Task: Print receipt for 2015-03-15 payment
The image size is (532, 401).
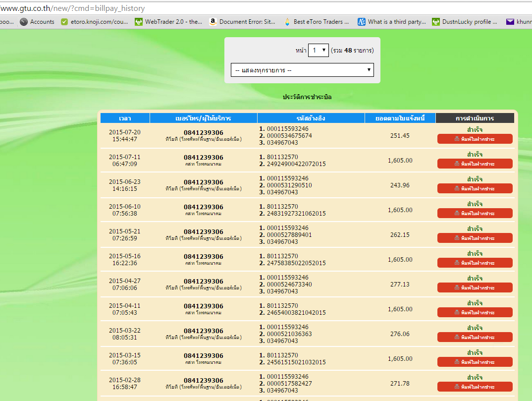Action: click(x=475, y=362)
